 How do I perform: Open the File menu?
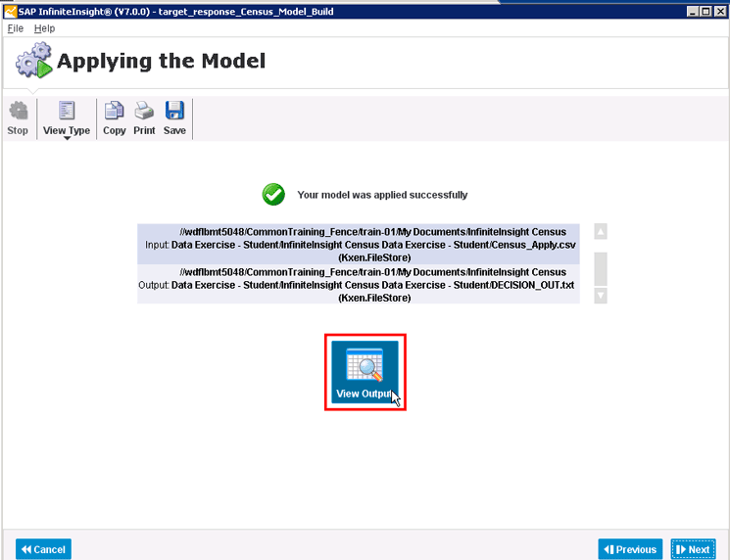click(16, 28)
